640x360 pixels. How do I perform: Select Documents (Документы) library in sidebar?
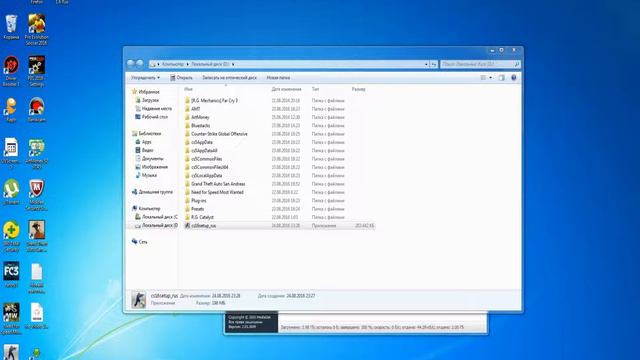(153, 158)
